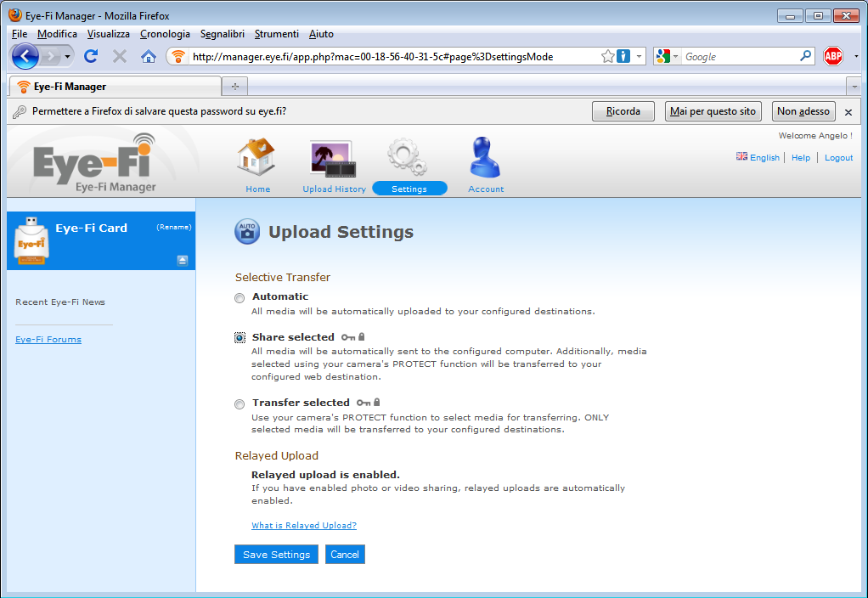Viewport: 868px width, 598px height.
Task: Click Mai per questo sito button
Action: coord(713,111)
